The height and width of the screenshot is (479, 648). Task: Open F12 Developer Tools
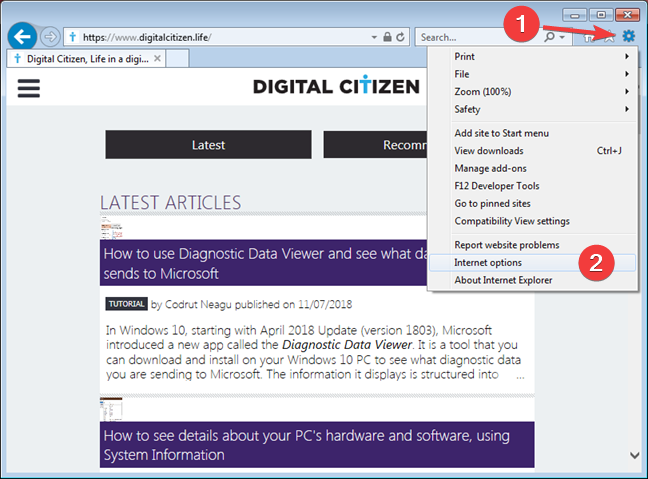533,186
